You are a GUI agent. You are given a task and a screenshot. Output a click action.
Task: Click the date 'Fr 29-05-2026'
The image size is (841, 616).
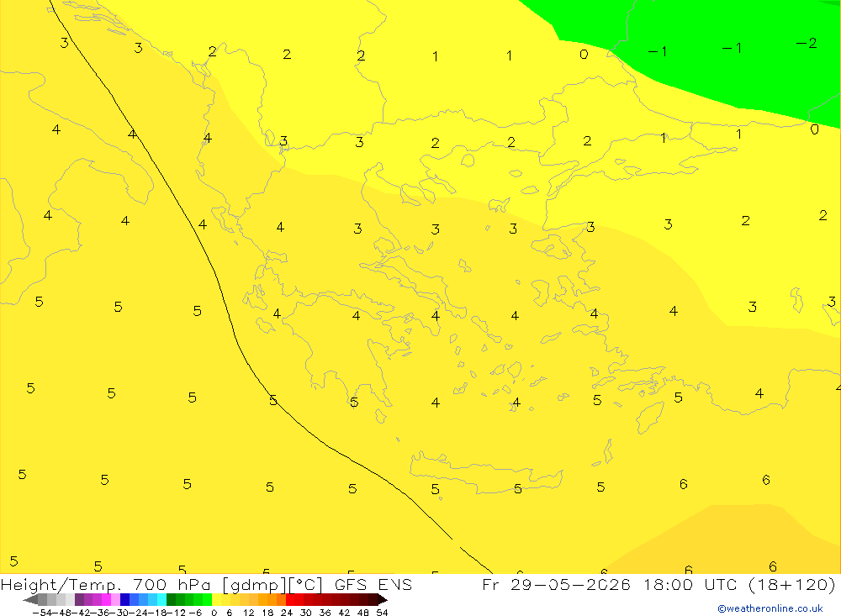pos(557,584)
